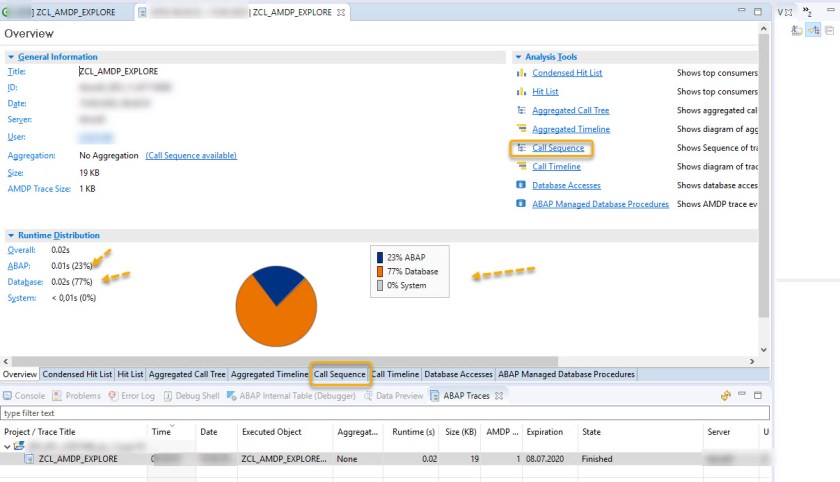
Task: Click the trace document icon on editor tab
Action: point(142,12)
